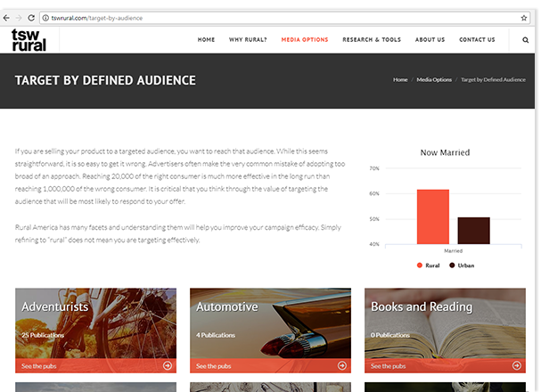Open site search magnifier icon

click(x=525, y=40)
